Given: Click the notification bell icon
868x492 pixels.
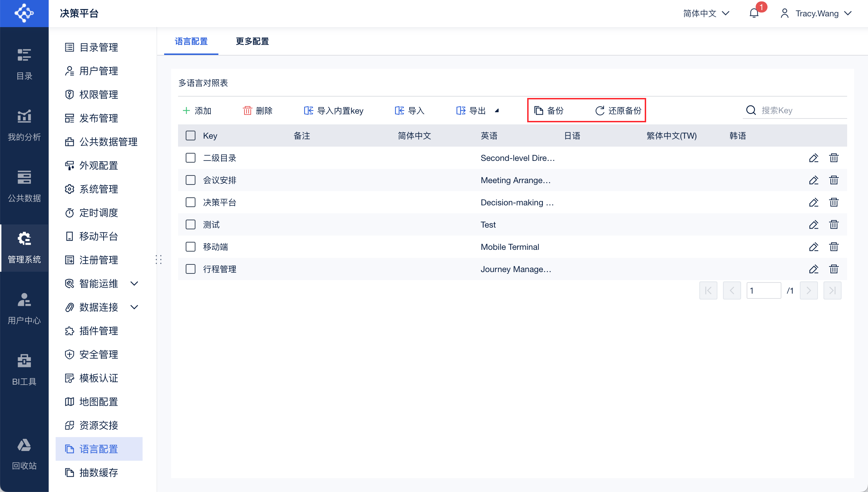Looking at the screenshot, I should tap(754, 13).
